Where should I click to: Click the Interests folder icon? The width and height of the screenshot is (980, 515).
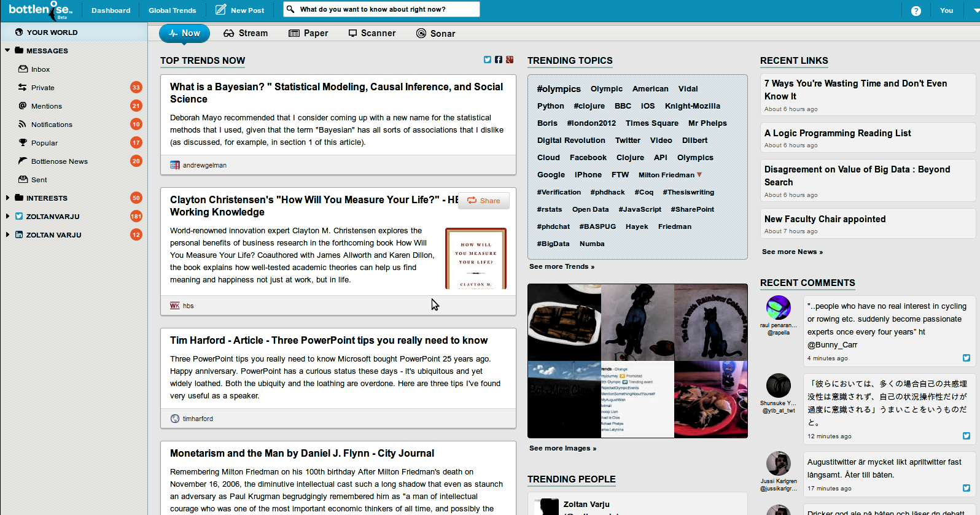point(19,198)
